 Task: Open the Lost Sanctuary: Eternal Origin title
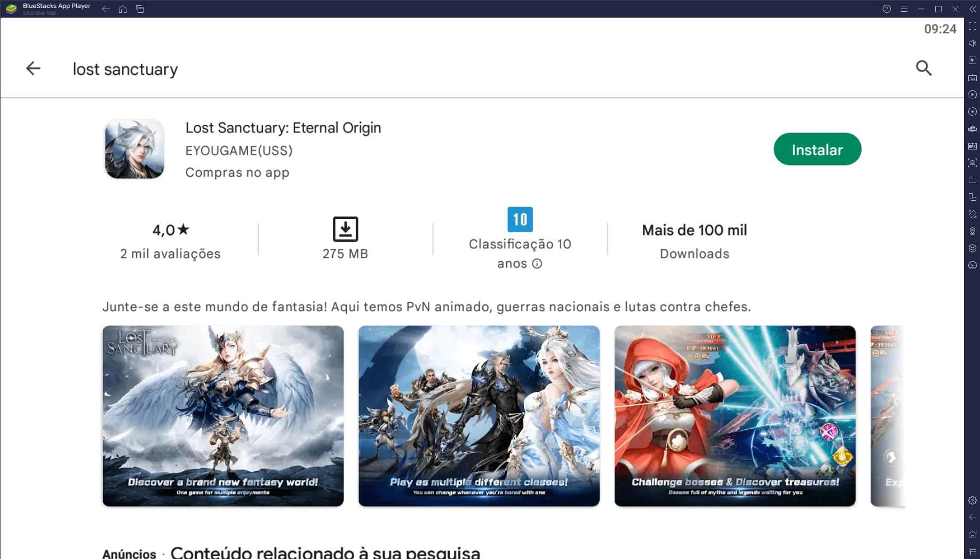tap(283, 128)
